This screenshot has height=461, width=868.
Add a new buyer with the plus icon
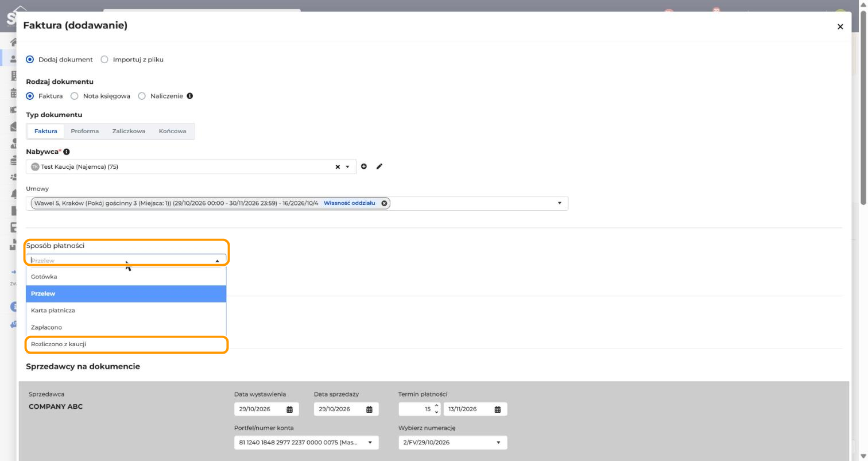(364, 166)
